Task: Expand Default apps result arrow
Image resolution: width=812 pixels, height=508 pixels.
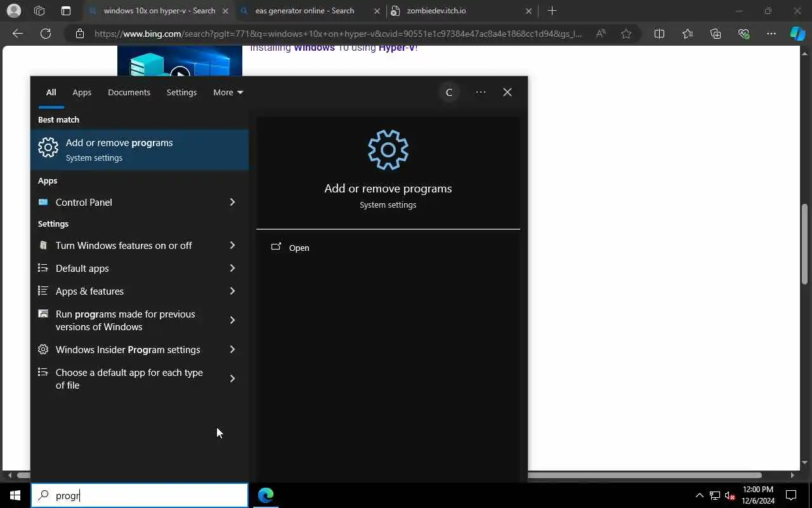Action: [x=232, y=268]
